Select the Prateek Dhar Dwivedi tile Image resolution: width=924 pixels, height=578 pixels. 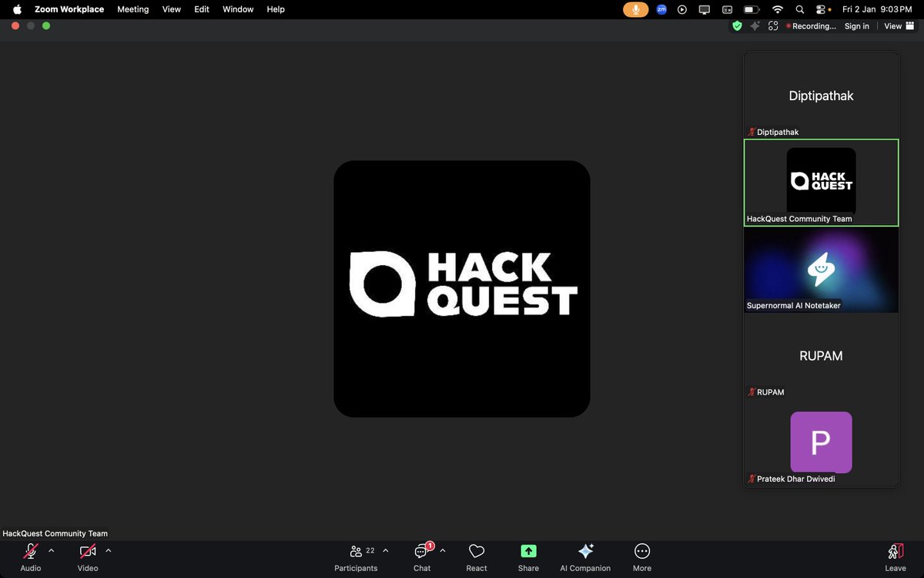[x=822, y=442]
